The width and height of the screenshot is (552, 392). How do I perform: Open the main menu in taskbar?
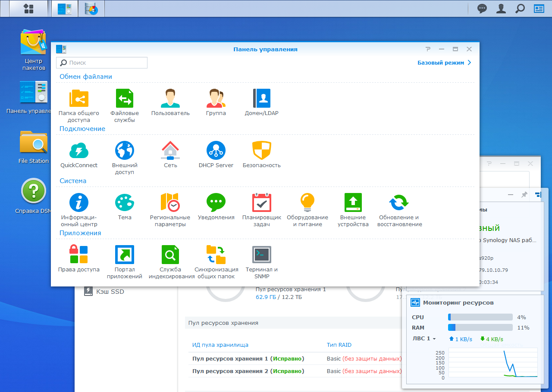coord(28,9)
